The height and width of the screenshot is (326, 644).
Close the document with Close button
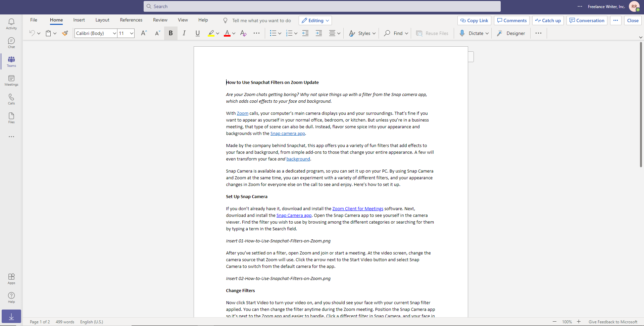[633, 20]
